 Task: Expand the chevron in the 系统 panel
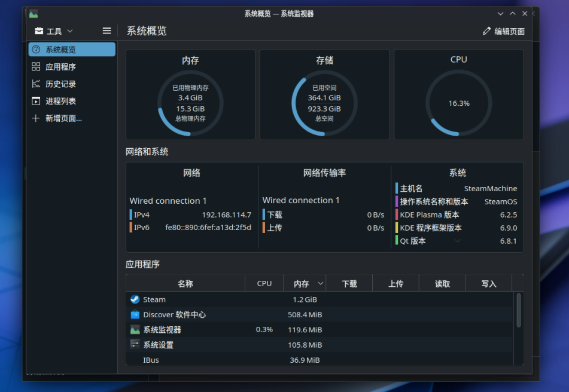click(458, 241)
